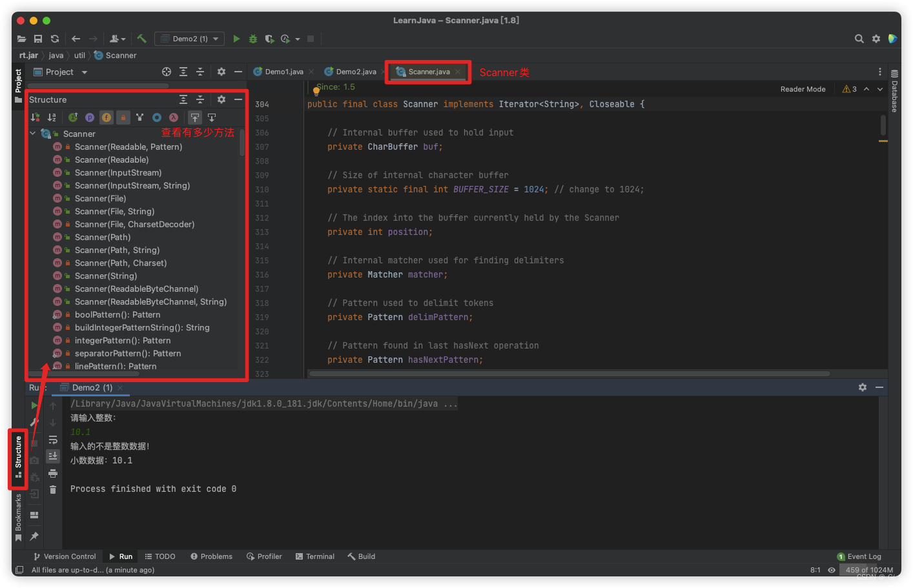The height and width of the screenshot is (588, 913).
Task: Open a file with the folder icon
Action: [21, 39]
